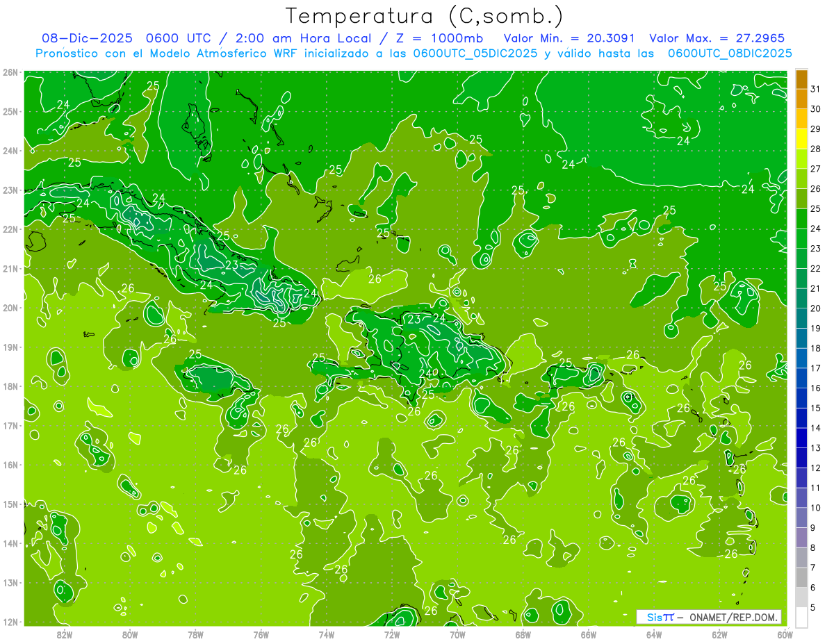Click colorbar scale value 21
Viewport: 834px width, 644px height.
coord(816,288)
